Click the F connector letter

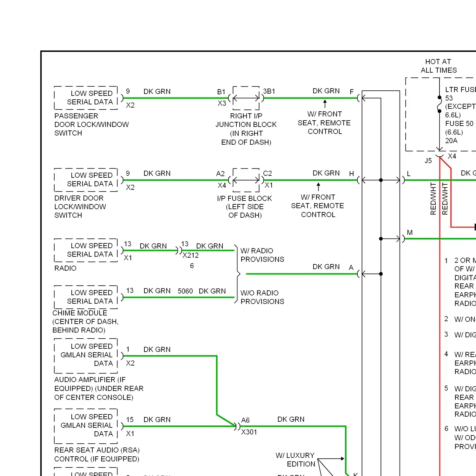click(x=352, y=92)
